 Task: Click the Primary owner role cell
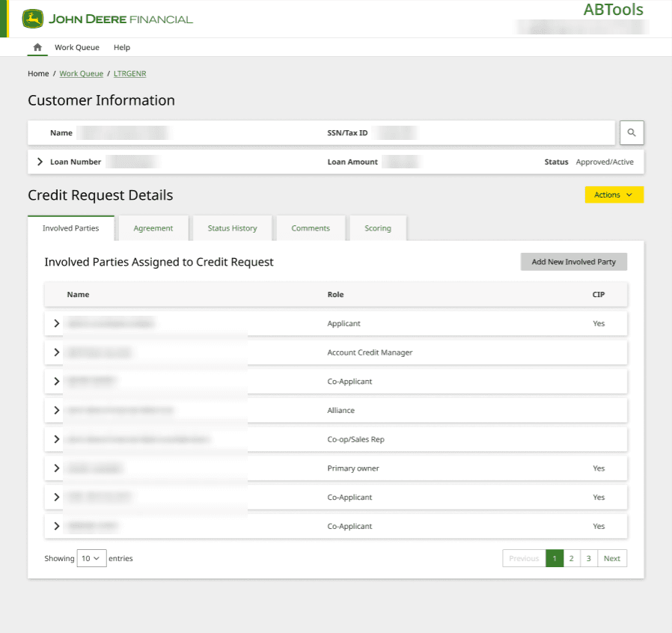tap(353, 468)
